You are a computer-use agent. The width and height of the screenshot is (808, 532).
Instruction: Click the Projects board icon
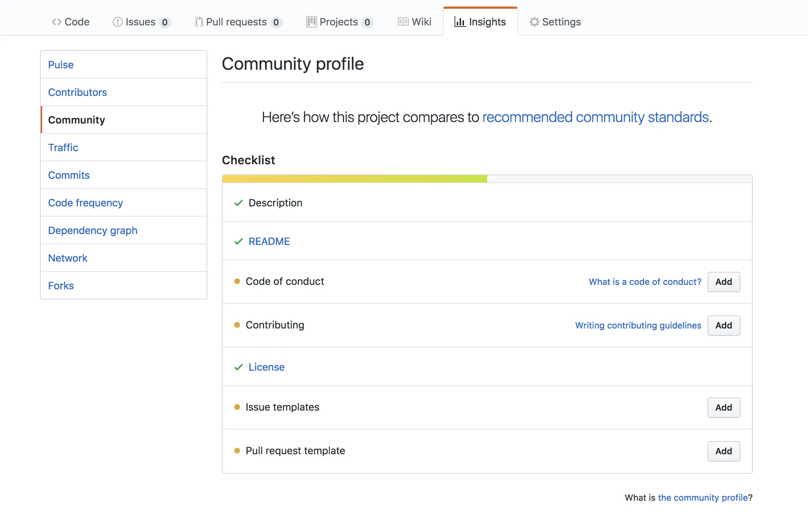click(311, 22)
